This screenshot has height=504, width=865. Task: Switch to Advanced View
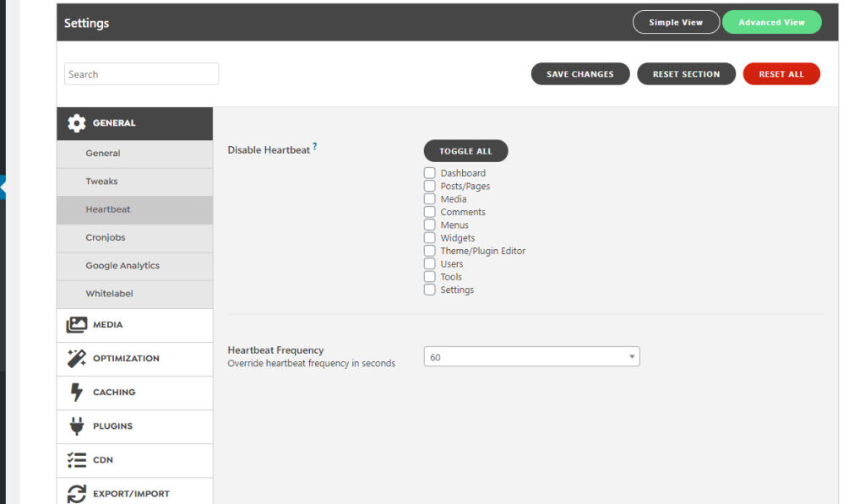pyautogui.click(x=772, y=22)
